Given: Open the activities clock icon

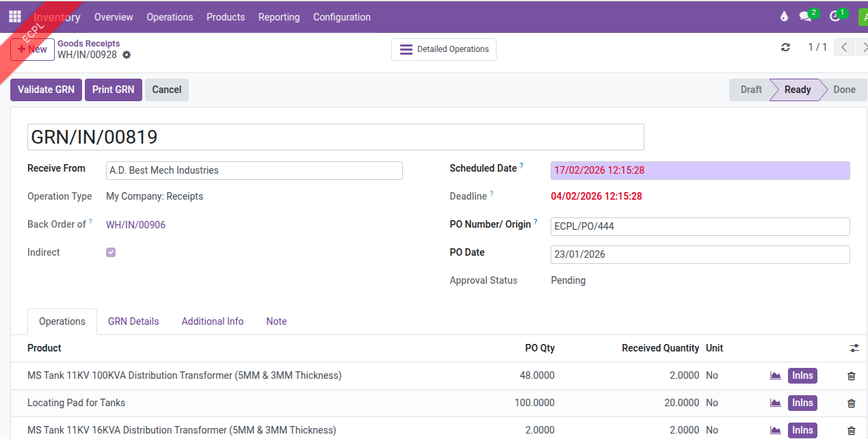Looking at the screenshot, I should [x=834, y=16].
